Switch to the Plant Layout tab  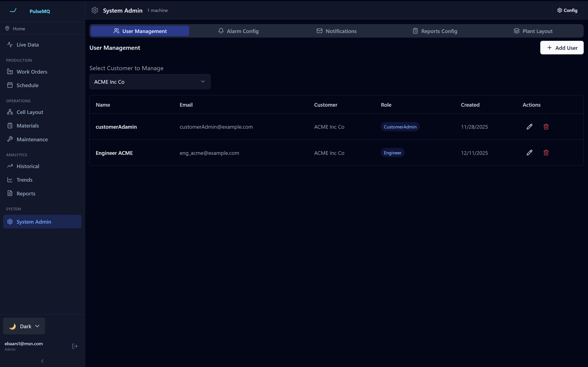(533, 31)
